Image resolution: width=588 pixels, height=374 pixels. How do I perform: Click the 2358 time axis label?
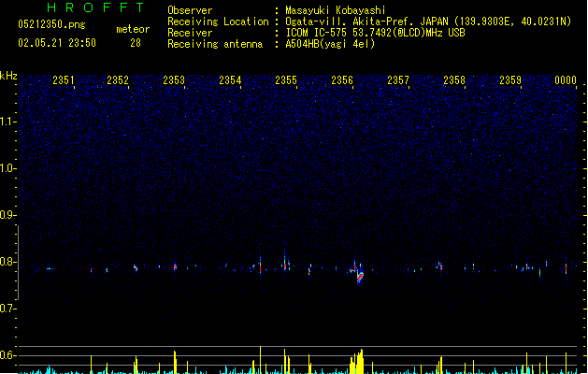click(x=454, y=80)
